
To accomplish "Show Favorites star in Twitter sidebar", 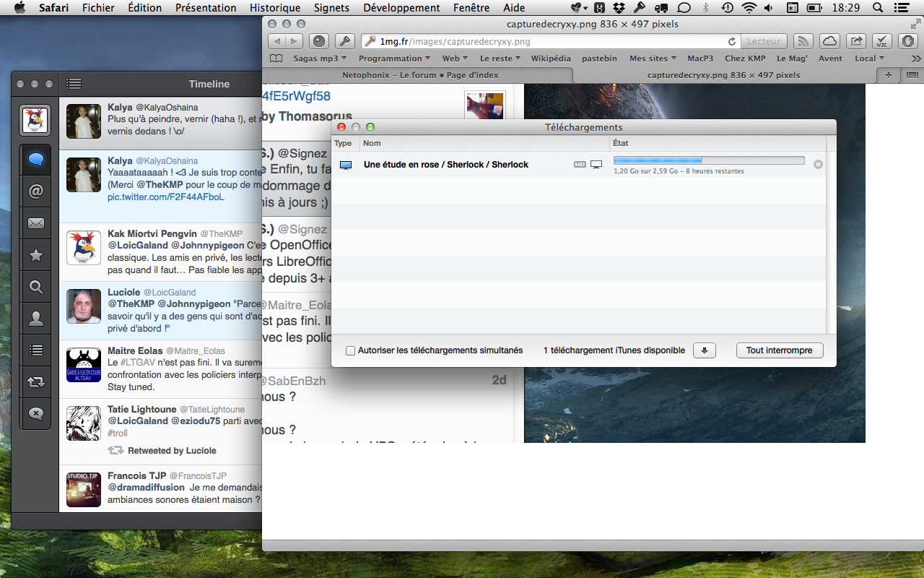I will point(36,255).
